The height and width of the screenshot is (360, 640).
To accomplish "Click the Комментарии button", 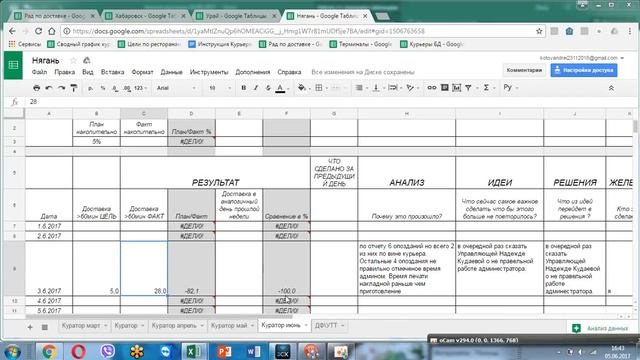I will pos(524,70).
